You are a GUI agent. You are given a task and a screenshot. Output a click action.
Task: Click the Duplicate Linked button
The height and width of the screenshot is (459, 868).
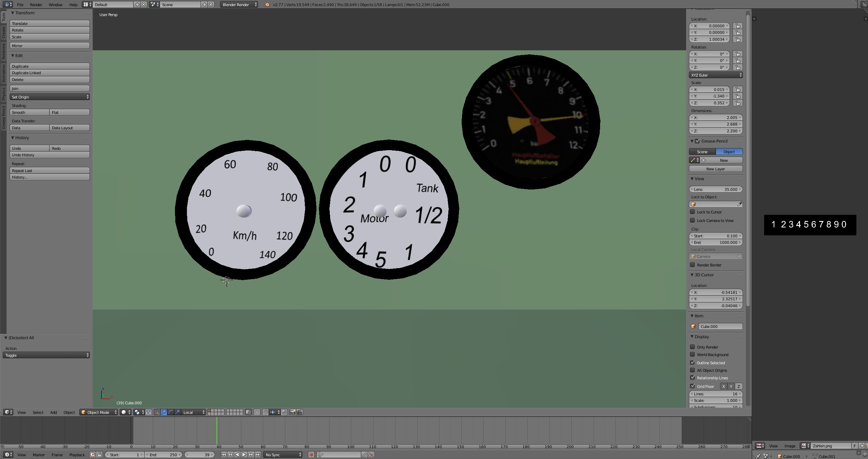pos(50,73)
